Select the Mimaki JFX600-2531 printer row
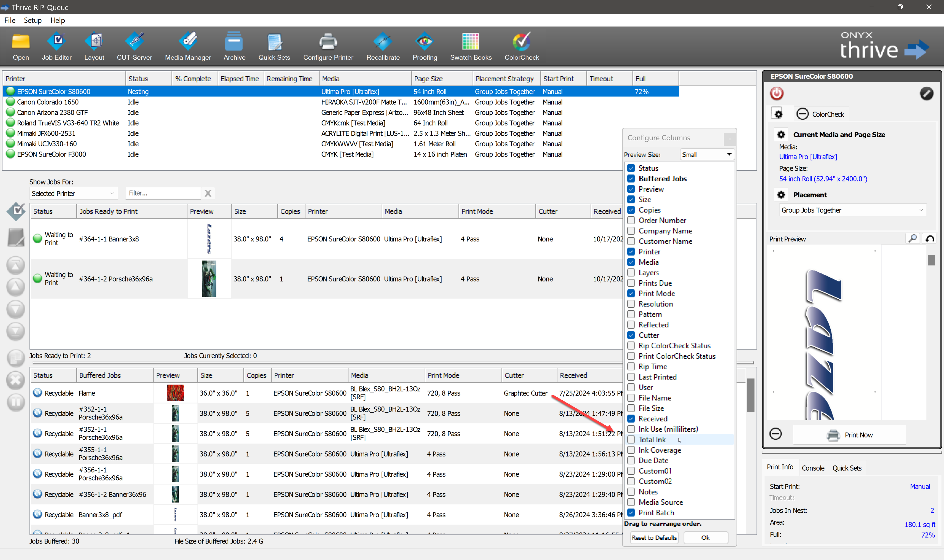 click(340, 134)
